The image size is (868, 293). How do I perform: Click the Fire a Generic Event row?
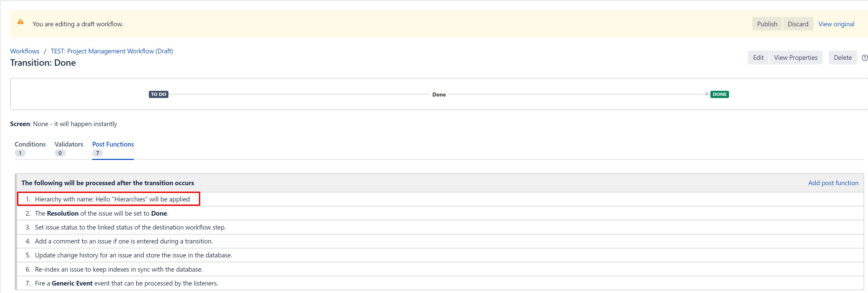click(x=126, y=283)
